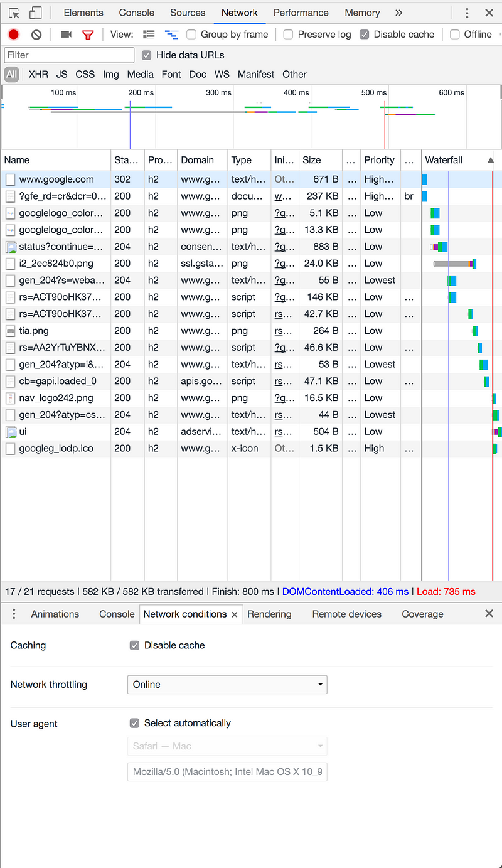Switch to the Rendering drawer tab
Image resolution: width=502 pixels, height=868 pixels.
[269, 614]
